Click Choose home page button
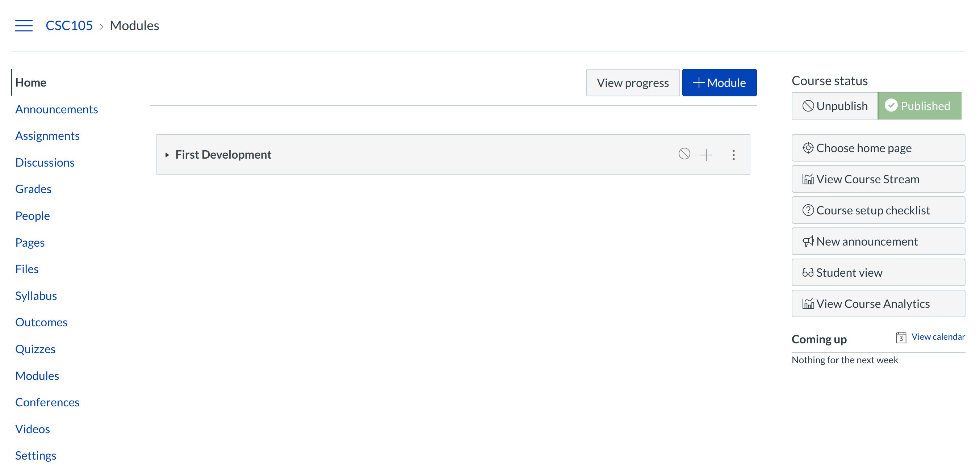Image resolution: width=980 pixels, height=473 pixels. click(x=878, y=148)
